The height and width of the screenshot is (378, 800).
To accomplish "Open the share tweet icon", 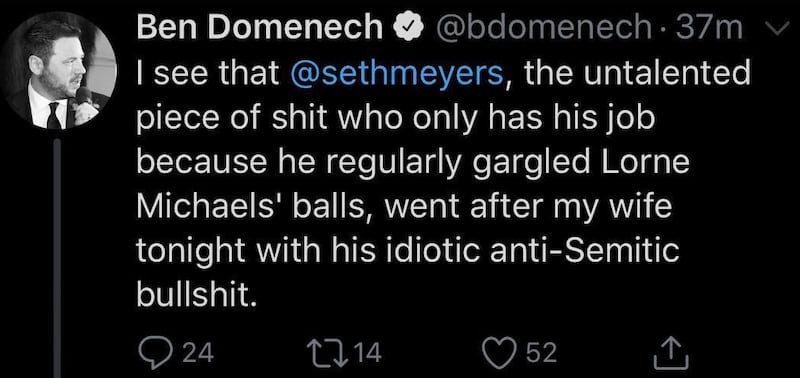I will tap(667, 352).
